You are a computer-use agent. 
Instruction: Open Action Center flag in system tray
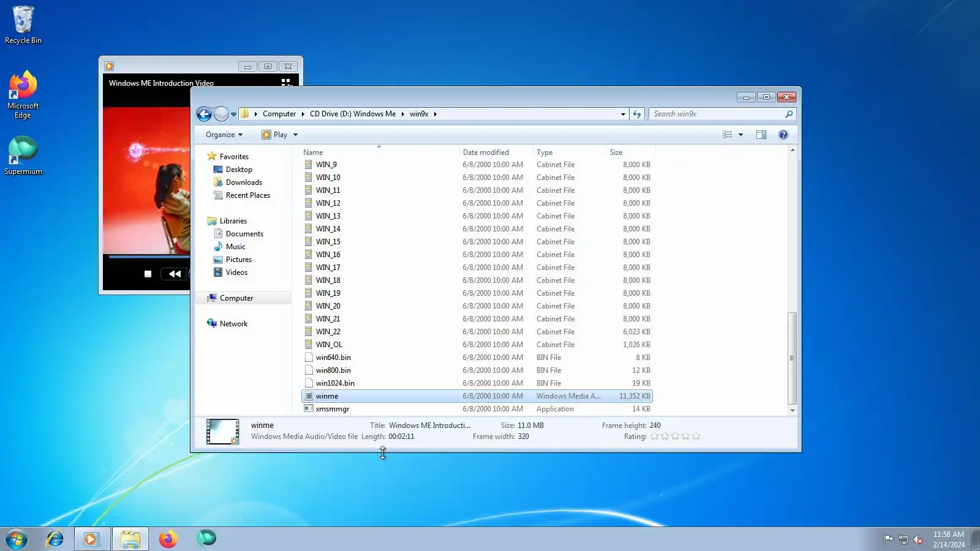(888, 539)
